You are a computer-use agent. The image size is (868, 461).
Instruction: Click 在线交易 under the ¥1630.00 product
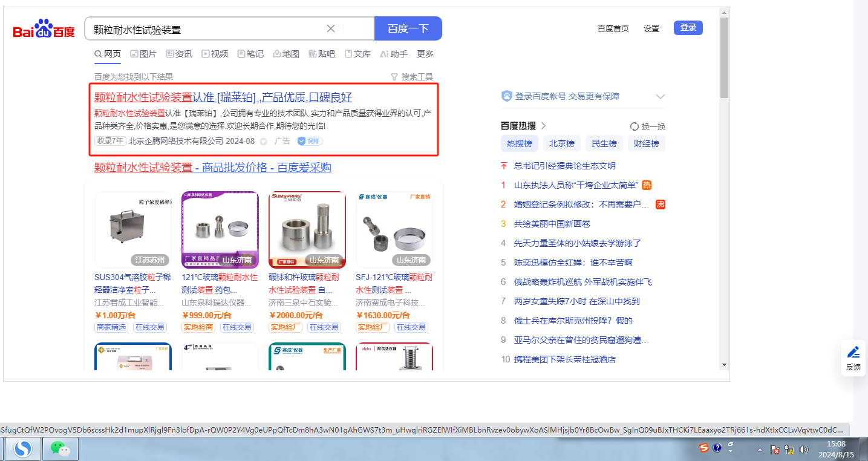tap(412, 327)
